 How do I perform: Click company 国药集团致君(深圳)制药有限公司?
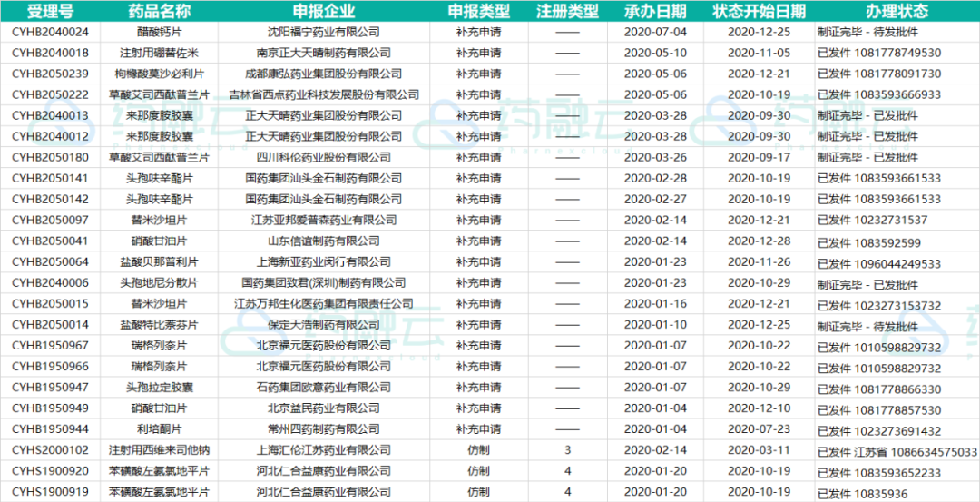click(324, 283)
